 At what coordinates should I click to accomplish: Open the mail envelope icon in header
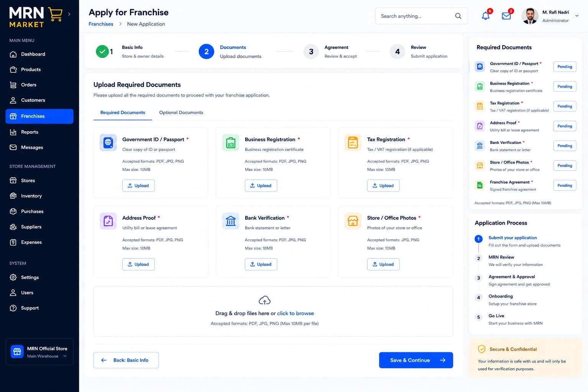click(506, 16)
